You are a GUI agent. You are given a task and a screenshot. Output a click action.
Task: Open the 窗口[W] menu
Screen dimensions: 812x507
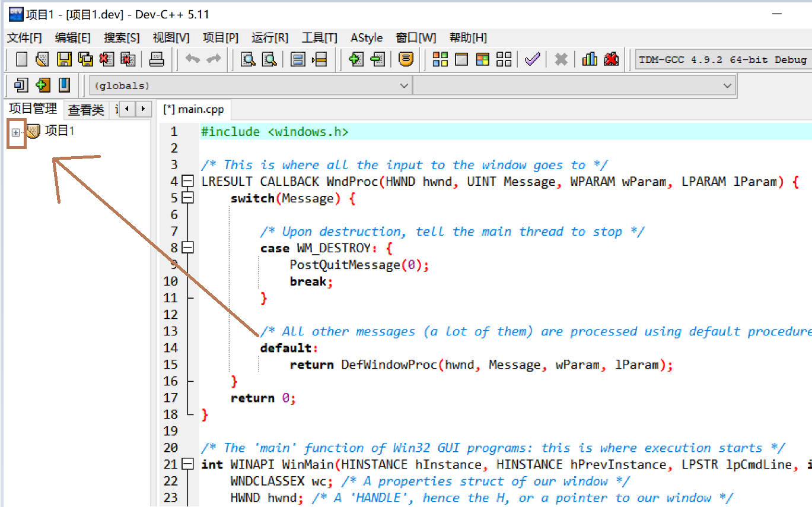tap(416, 38)
